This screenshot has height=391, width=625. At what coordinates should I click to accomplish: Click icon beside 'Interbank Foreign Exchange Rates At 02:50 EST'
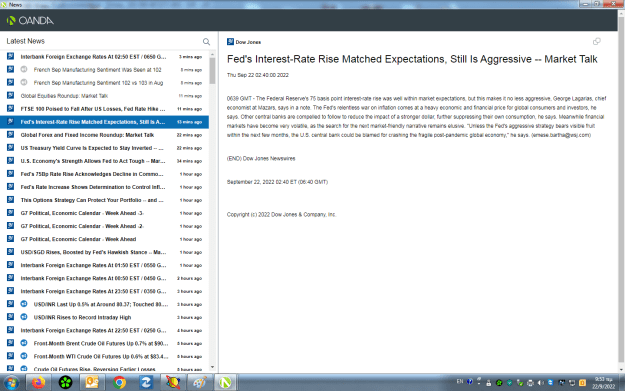[10, 56]
